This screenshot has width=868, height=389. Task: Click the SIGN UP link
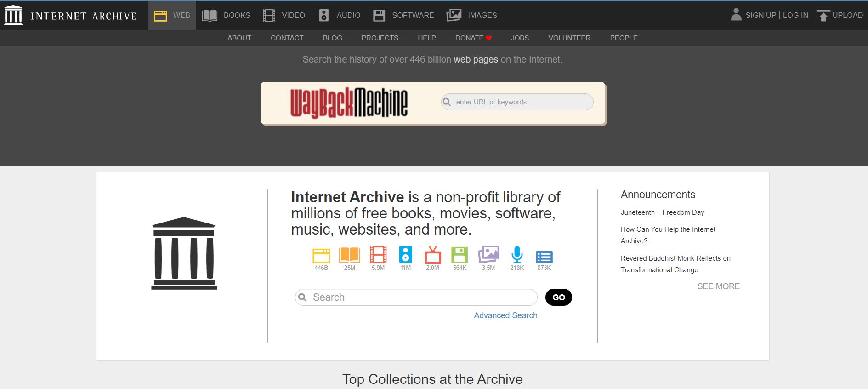click(x=760, y=15)
